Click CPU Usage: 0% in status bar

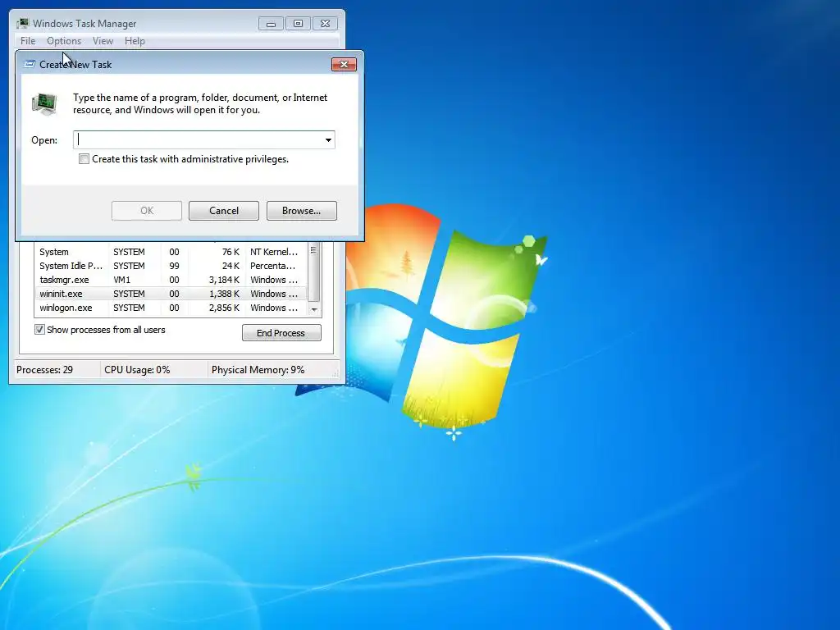tap(137, 370)
